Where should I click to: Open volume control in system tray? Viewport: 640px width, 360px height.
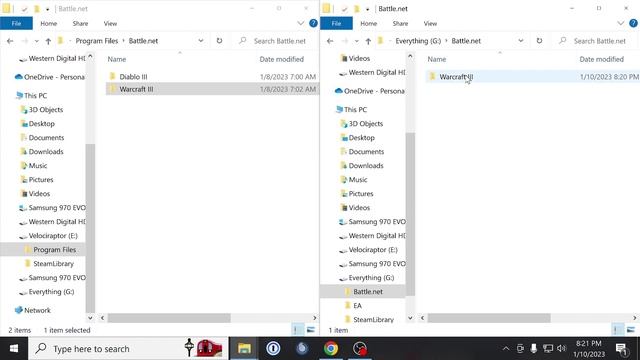pyautogui.click(x=562, y=348)
